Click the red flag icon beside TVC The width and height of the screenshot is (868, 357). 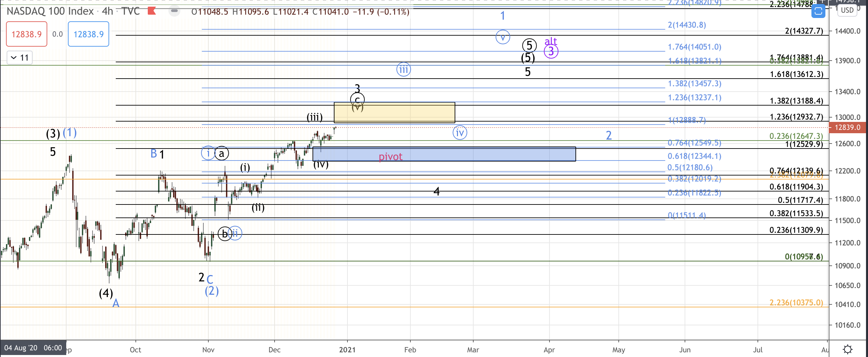pos(152,11)
